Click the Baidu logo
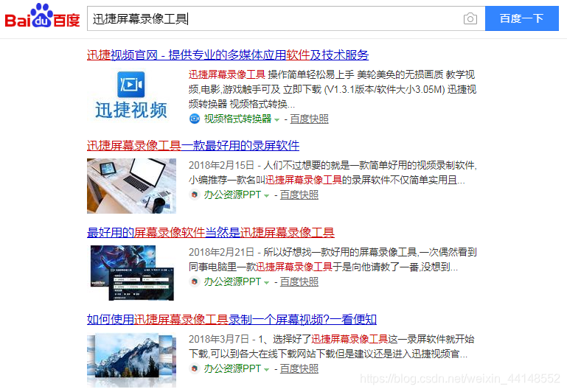The height and width of the screenshot is (392, 567). coord(42,16)
